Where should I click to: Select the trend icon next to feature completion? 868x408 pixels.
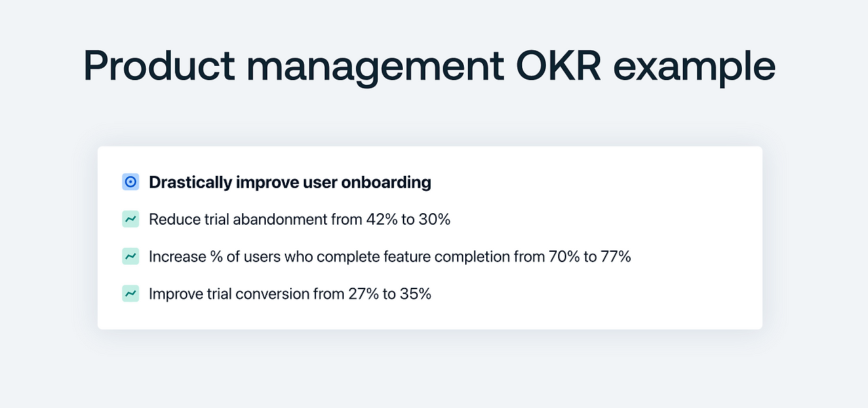tap(130, 257)
